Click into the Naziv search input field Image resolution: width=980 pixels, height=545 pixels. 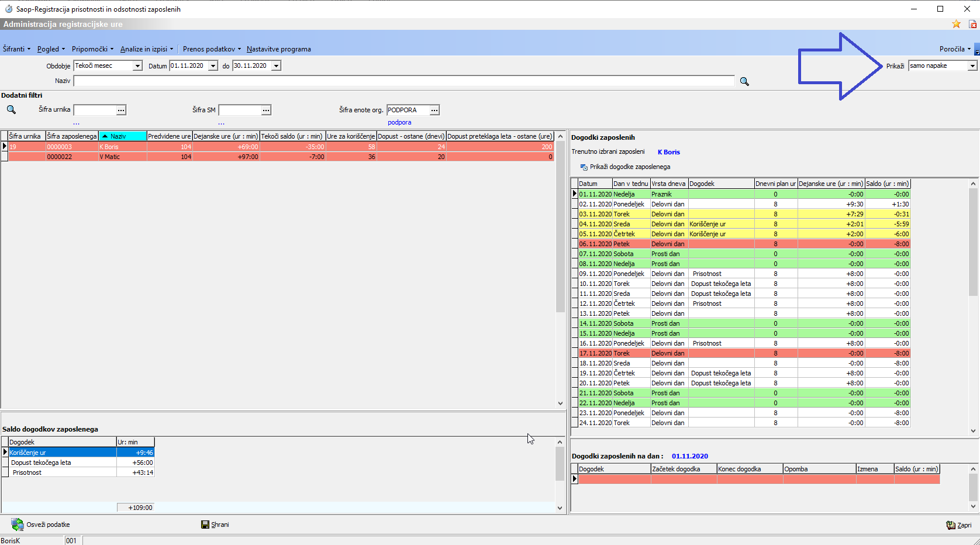404,81
